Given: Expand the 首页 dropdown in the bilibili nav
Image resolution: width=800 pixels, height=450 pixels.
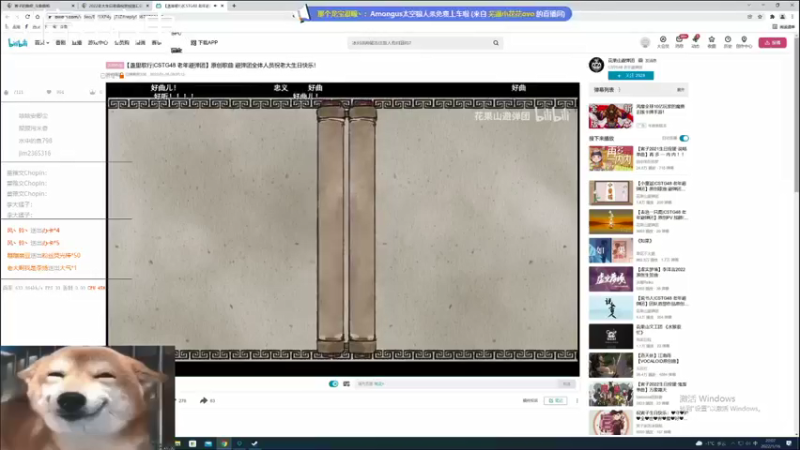Looking at the screenshot, I should coord(42,43).
